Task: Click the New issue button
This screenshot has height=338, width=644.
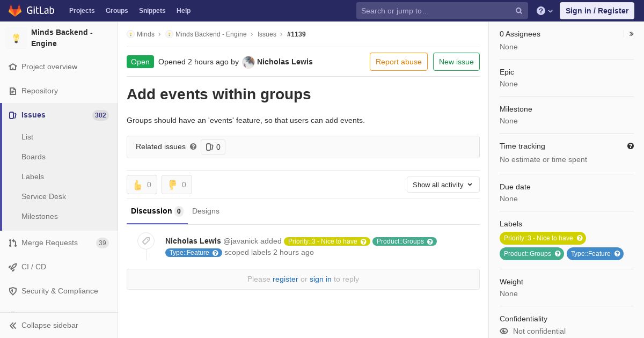Action: 456,62
